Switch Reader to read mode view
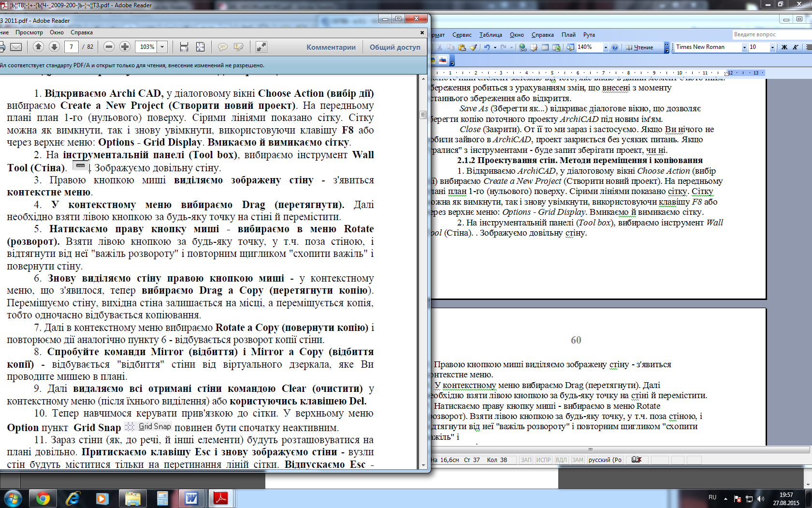Image resolution: width=812 pixels, height=508 pixels. tap(261, 47)
